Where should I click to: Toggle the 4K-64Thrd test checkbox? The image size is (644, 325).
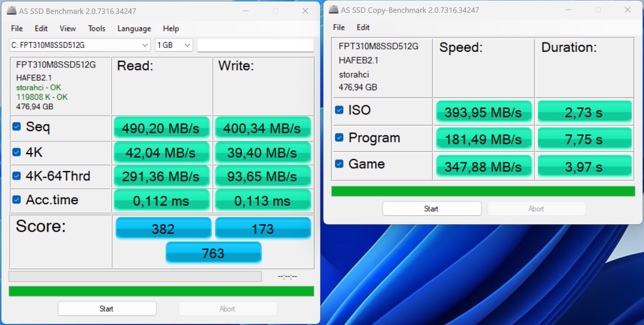[x=16, y=176]
